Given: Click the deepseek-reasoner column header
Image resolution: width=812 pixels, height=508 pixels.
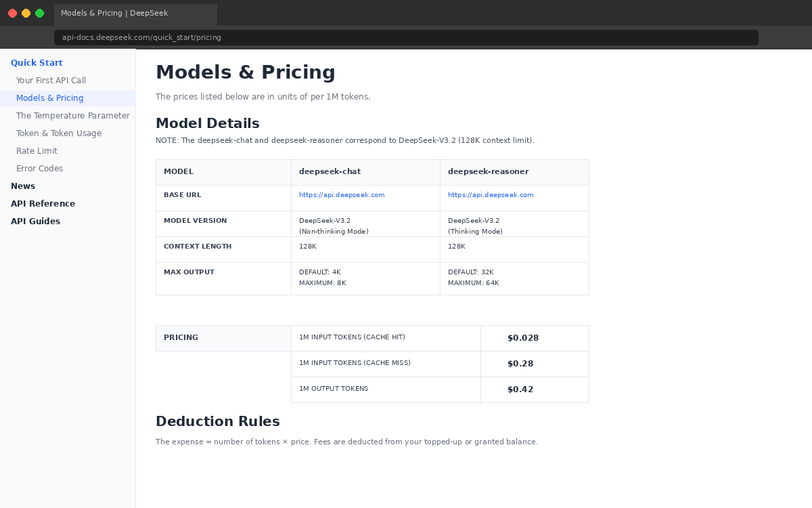Looking at the screenshot, I should (489, 171).
